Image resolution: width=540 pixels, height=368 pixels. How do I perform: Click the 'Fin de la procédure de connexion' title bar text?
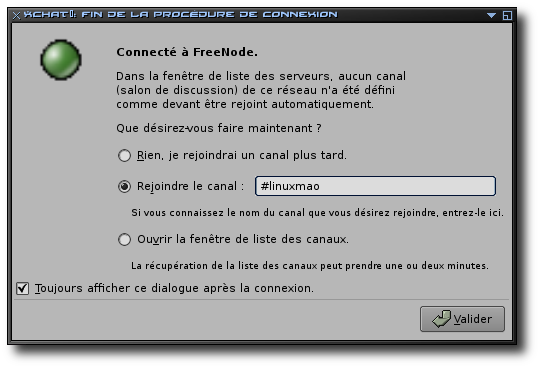[x=209, y=14]
